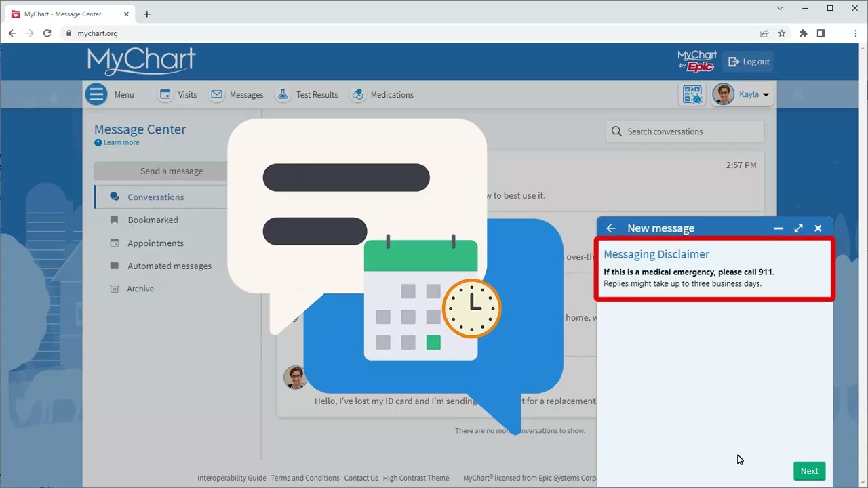Image resolution: width=868 pixels, height=488 pixels.
Task: Expand the New message panel fullscreen
Action: (x=798, y=228)
